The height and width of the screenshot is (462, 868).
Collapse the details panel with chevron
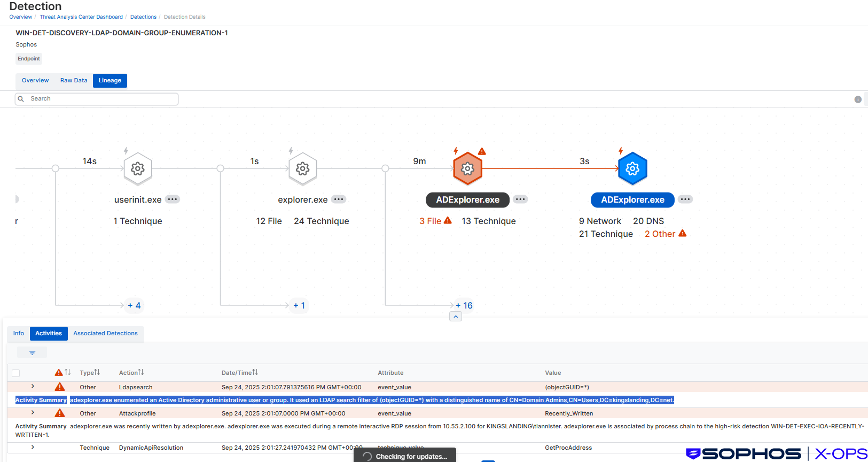(x=456, y=317)
